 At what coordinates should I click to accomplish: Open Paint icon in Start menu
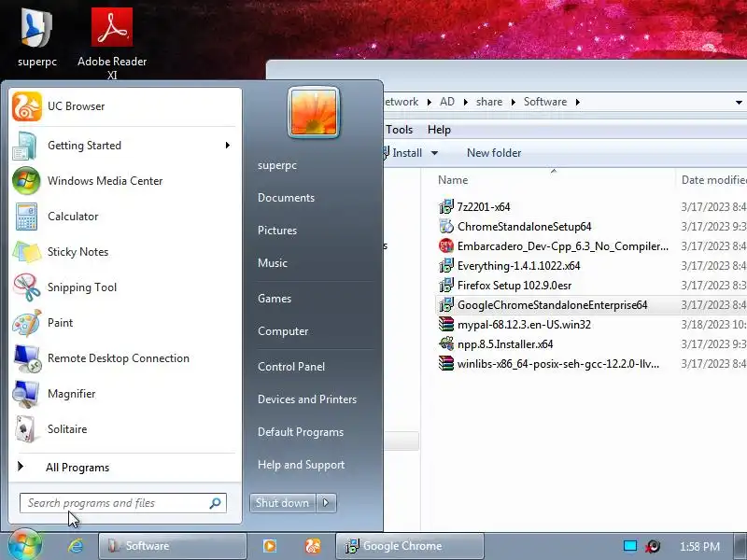27,323
